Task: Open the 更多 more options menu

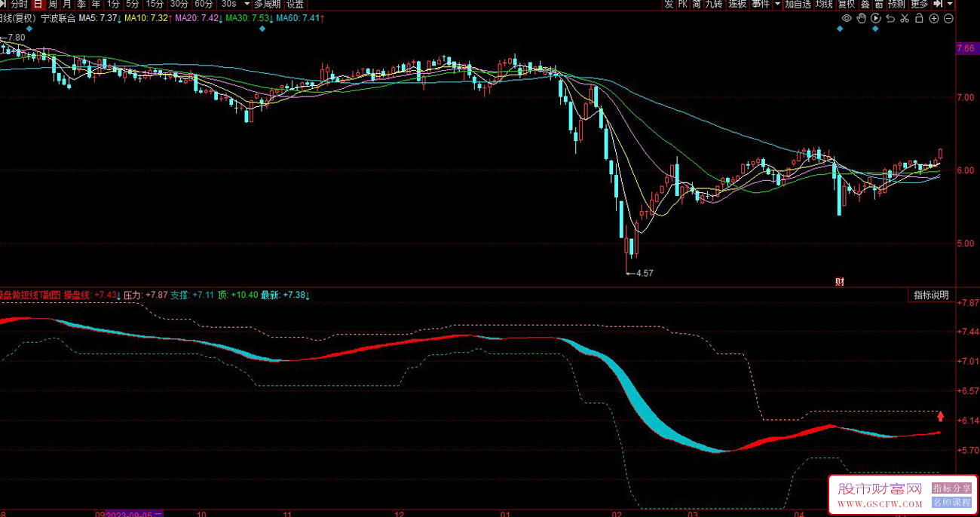Action: pos(920,4)
